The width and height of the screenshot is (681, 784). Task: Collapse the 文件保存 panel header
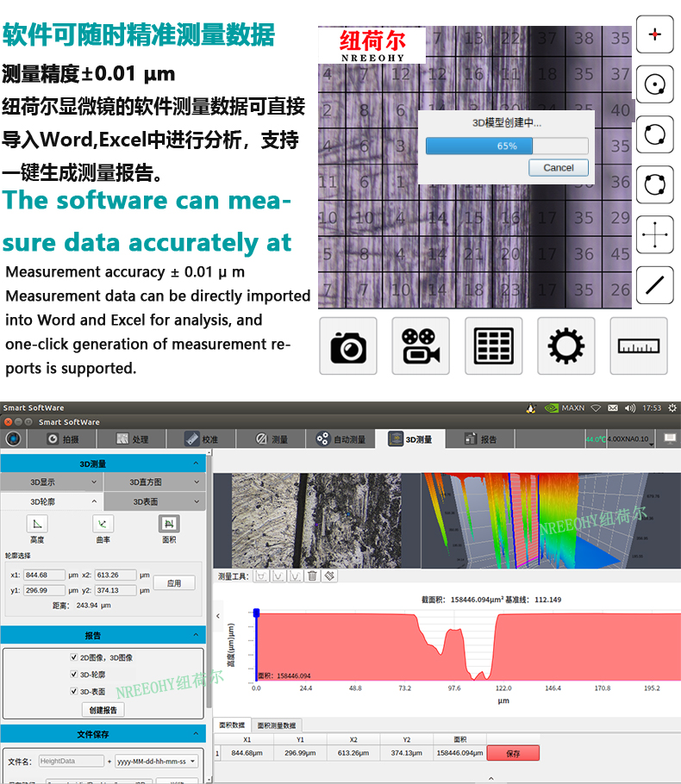click(103, 733)
